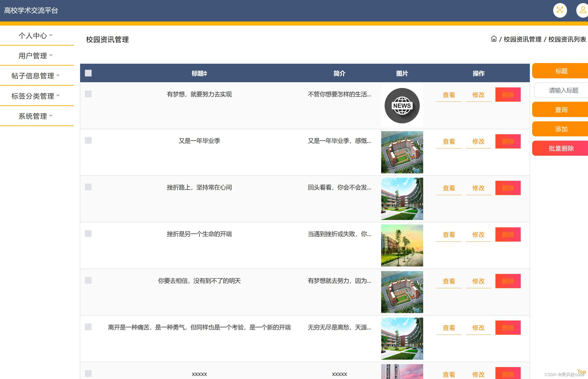The height and width of the screenshot is (379, 588).
Task: Open image thumbnail for 又是一年毕业季 row
Action: click(x=402, y=152)
